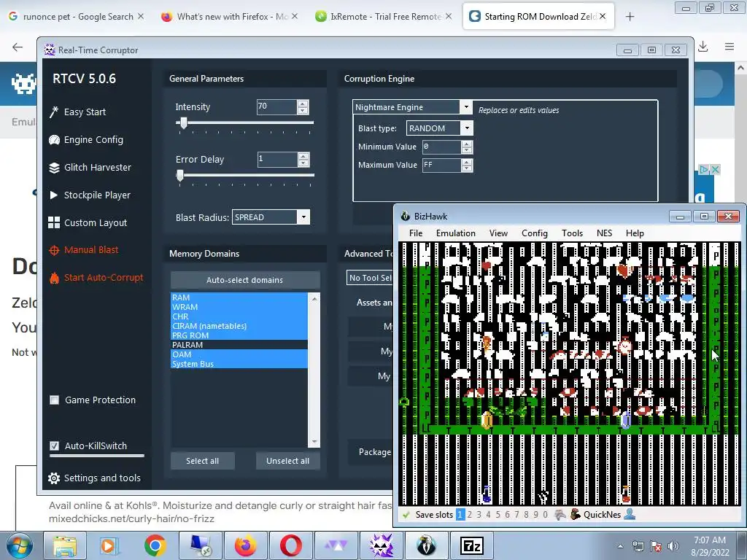
Task: Open the Nightmare Engine dropdown
Action: click(466, 107)
